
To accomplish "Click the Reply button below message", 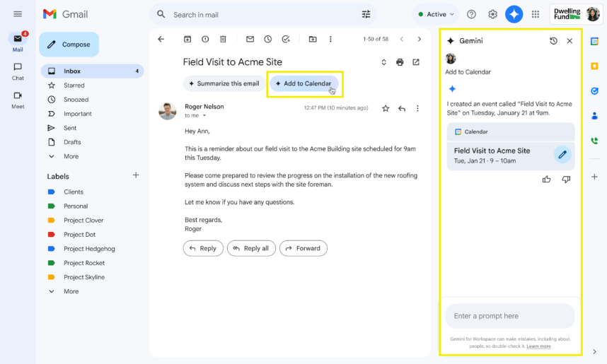I will pyautogui.click(x=203, y=248).
